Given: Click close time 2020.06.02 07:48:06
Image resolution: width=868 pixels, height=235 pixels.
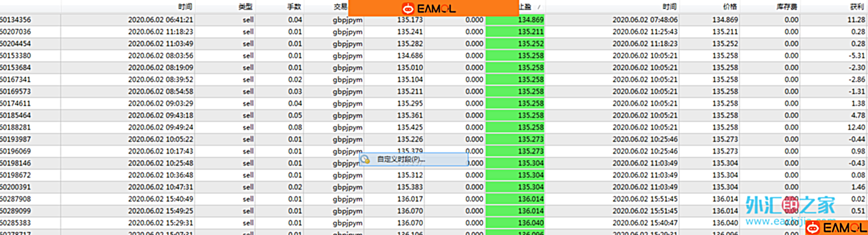Looking at the screenshot, I should coord(645,19).
